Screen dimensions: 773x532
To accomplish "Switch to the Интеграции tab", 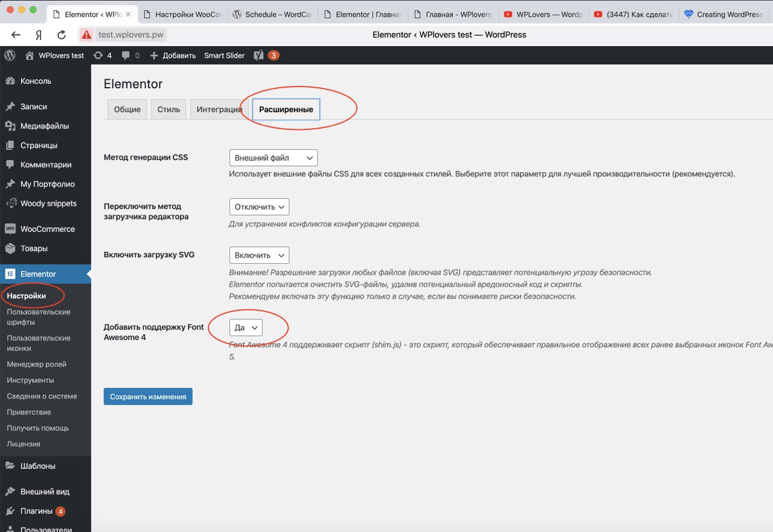I will click(x=219, y=109).
